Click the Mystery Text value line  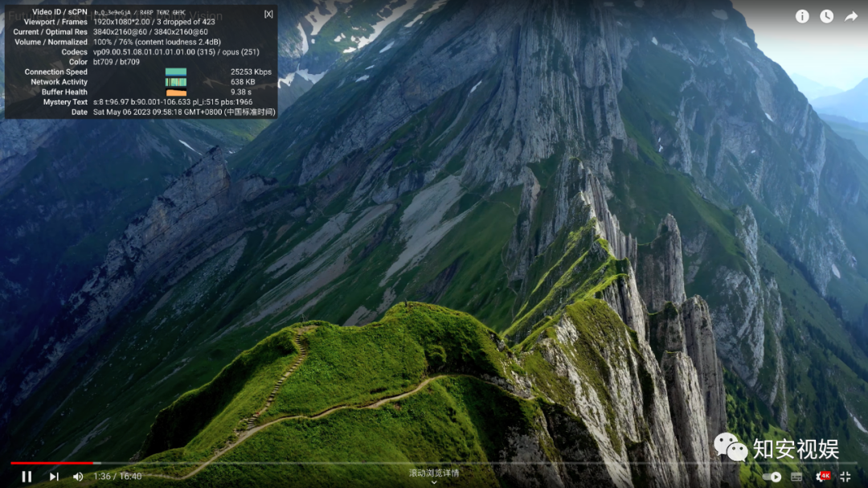pos(173,102)
